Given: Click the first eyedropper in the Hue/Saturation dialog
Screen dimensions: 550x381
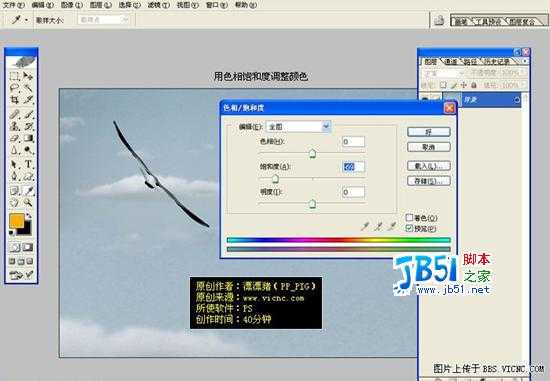Looking at the screenshot, I should [x=365, y=226].
